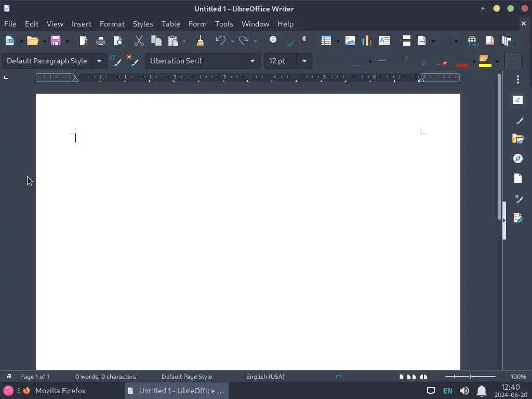The height and width of the screenshot is (399, 532).
Task: Click English (USA) language in status bar
Action: click(265, 377)
